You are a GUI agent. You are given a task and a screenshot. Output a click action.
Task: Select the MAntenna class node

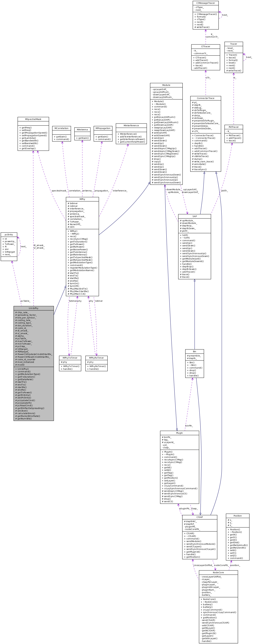[x=82, y=134]
